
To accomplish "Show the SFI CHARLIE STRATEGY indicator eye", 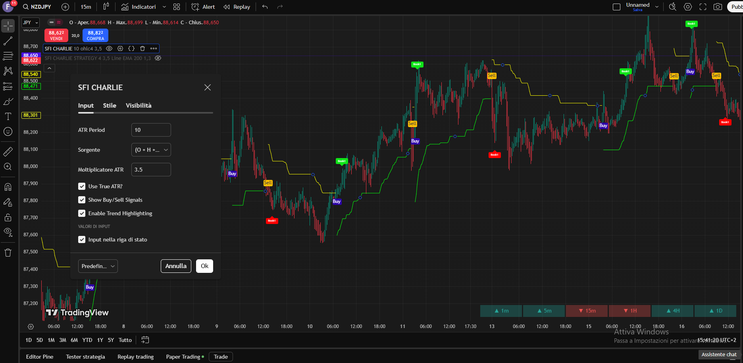I will point(158,58).
